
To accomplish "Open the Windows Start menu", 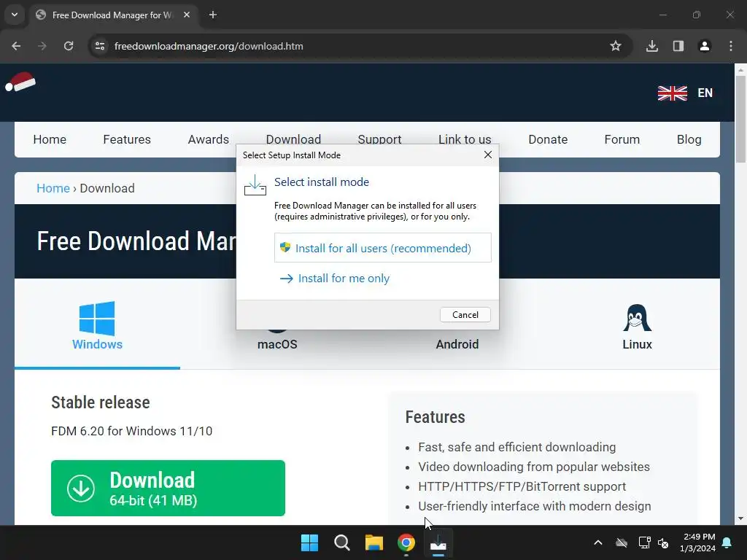I will (x=309, y=542).
